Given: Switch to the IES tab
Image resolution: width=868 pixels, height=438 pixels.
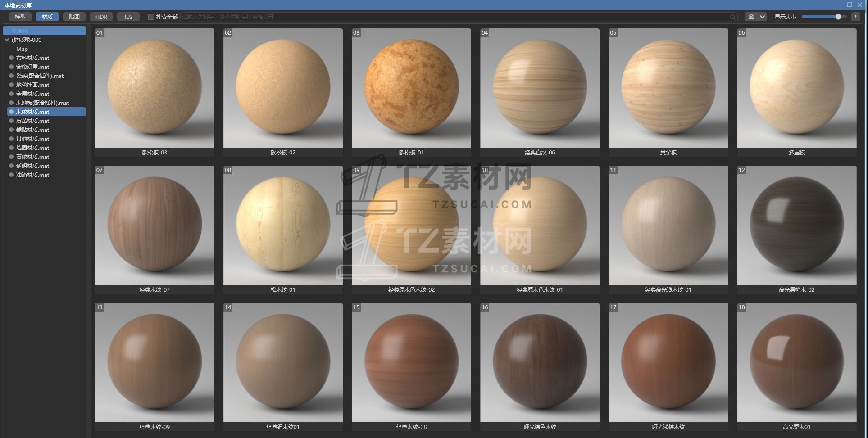Looking at the screenshot, I should (x=128, y=17).
